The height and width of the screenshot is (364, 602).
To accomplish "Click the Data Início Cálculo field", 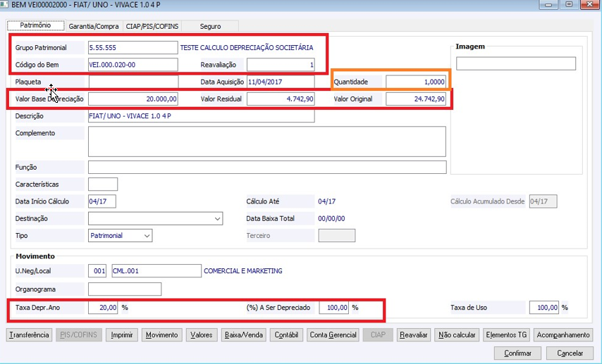I will click(102, 201).
